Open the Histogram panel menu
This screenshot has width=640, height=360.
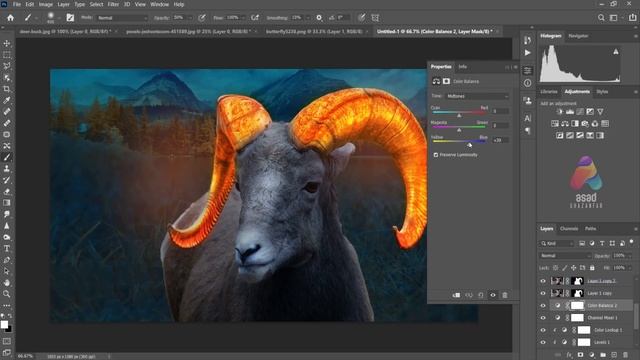click(x=636, y=36)
